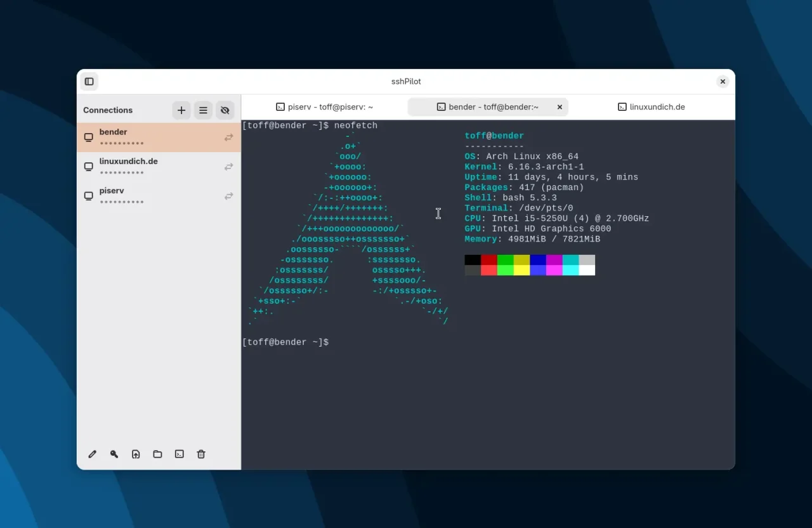812x528 pixels.
Task: Open a local terminal with the terminal icon
Action: [x=179, y=454]
